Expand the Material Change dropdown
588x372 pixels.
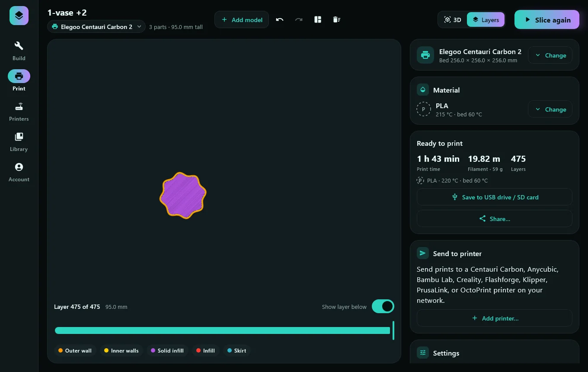(550, 109)
